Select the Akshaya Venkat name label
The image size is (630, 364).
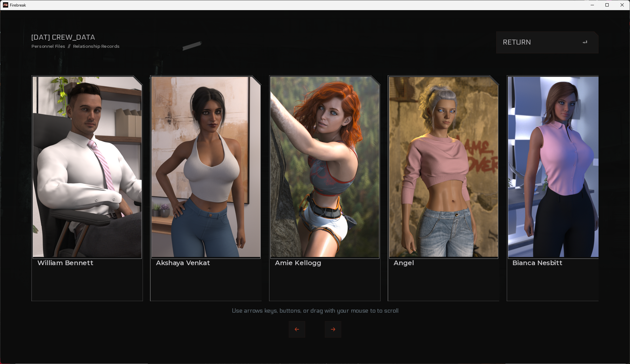[183, 263]
